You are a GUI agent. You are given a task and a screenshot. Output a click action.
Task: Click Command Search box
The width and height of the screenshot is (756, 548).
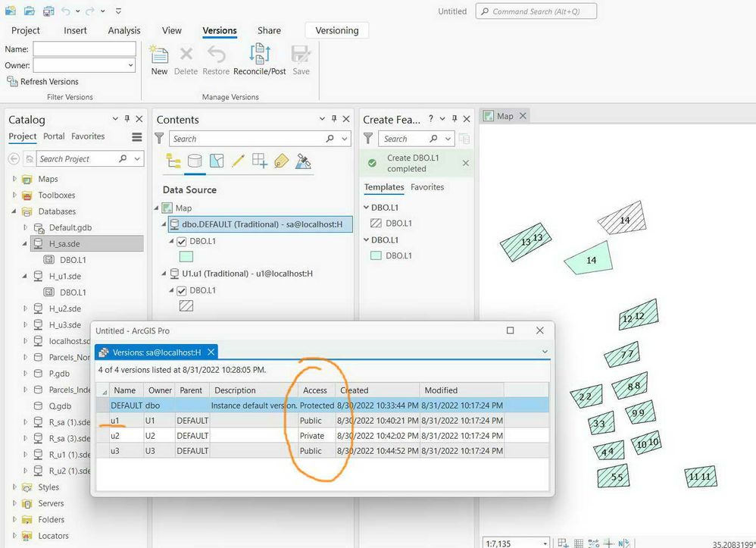click(x=536, y=11)
